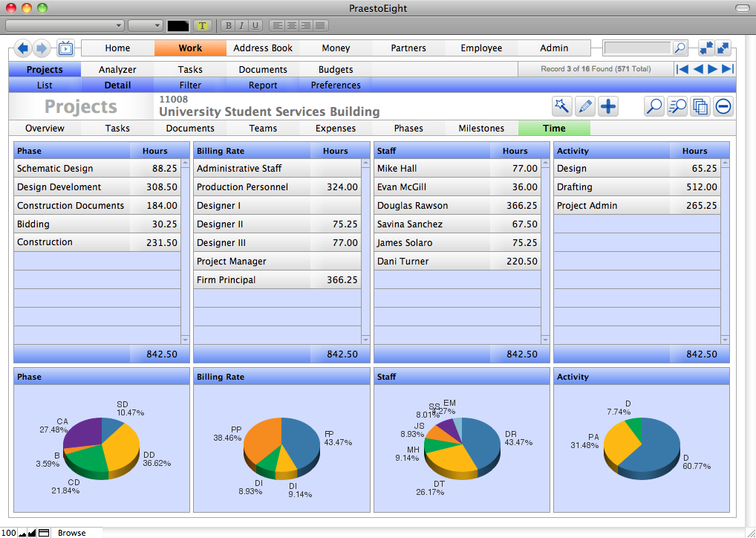Image resolution: width=756 pixels, height=538 pixels.
Task: Open the Money module tab
Action: pyautogui.click(x=336, y=48)
